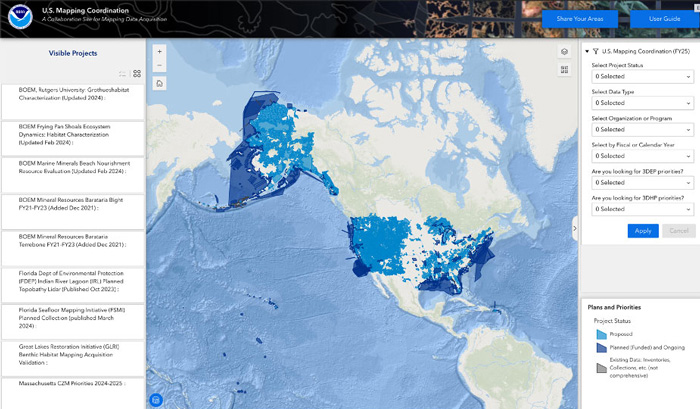
Task: Select BOEM Frying Pan Shoals Ecosystem project
Action: [73, 138]
